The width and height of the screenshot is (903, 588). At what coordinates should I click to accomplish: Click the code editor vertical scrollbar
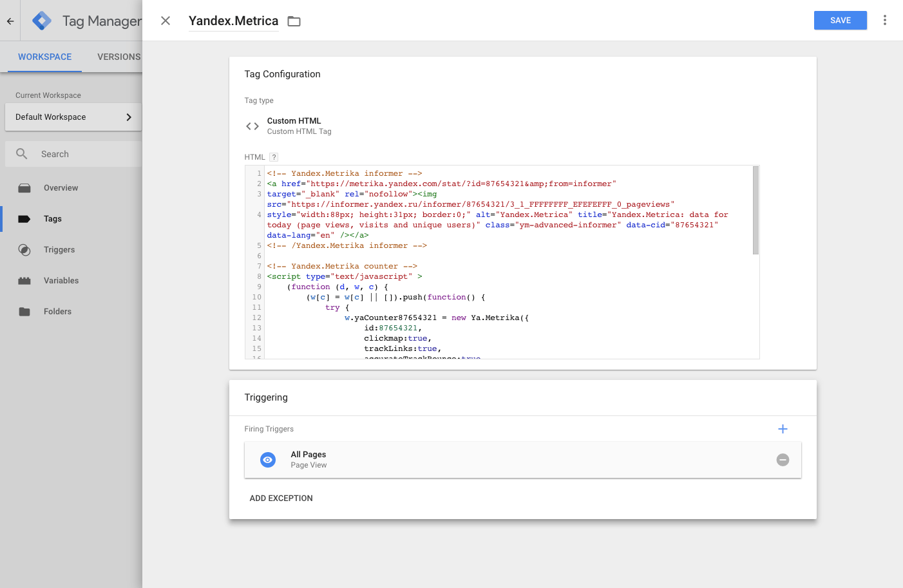click(756, 211)
